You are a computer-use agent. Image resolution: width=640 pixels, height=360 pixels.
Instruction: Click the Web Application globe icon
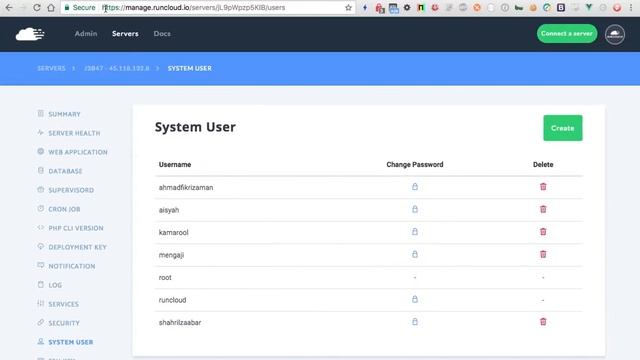[40, 151]
